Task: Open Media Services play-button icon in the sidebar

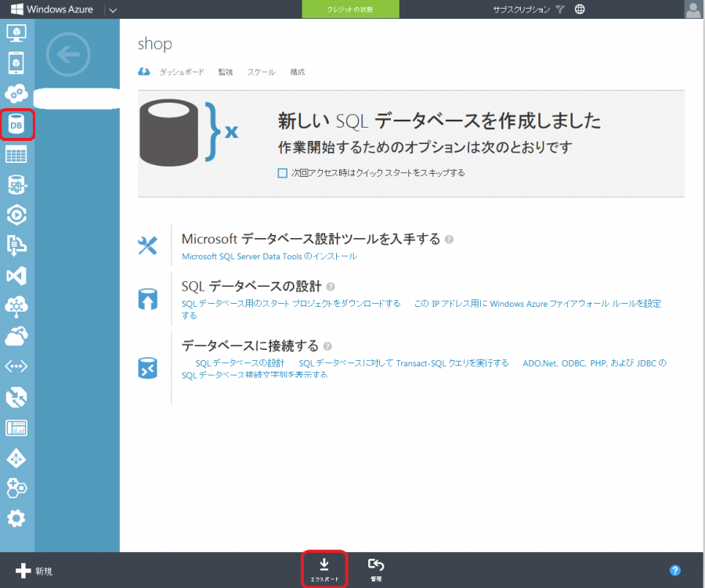Action: click(x=16, y=215)
